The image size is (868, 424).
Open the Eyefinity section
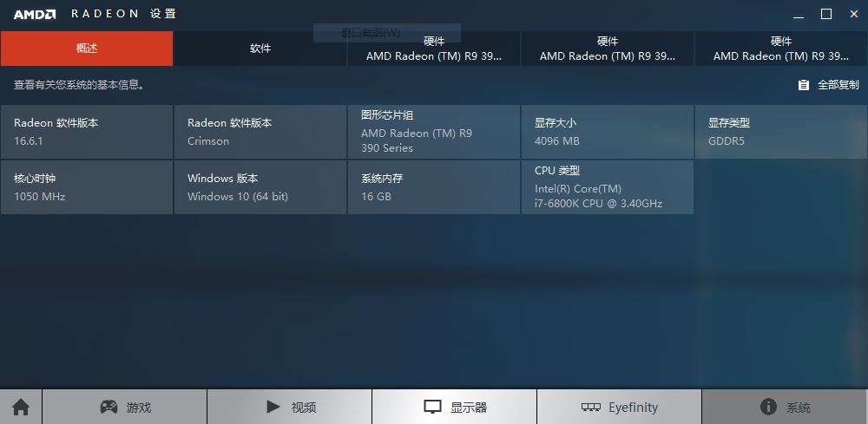coord(620,407)
